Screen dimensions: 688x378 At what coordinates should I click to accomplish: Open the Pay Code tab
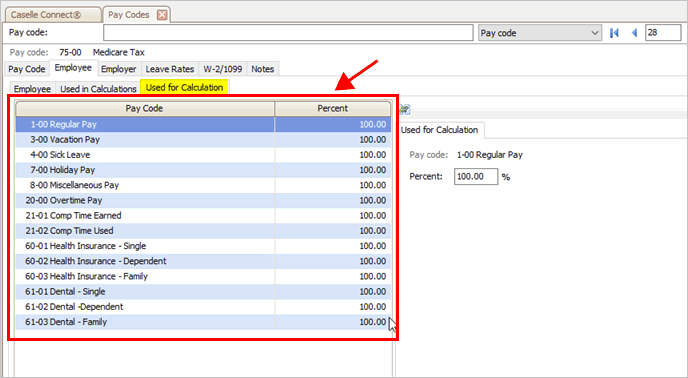tap(26, 69)
